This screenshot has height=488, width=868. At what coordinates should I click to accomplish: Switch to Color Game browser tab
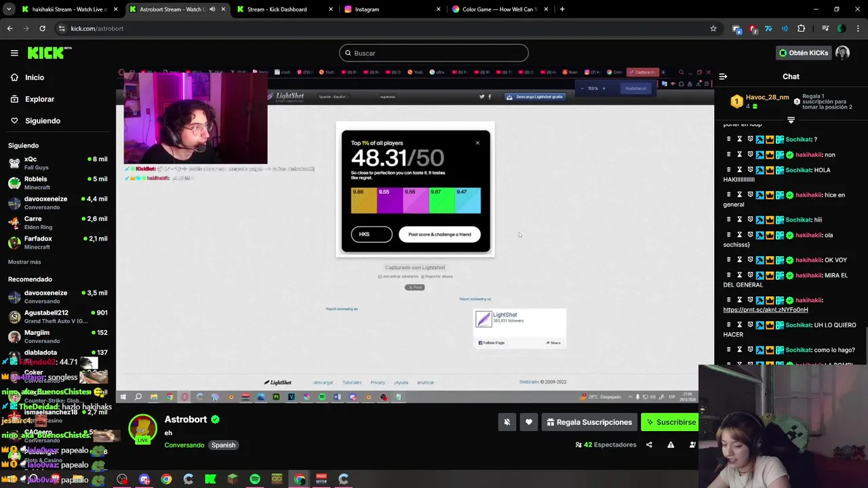click(500, 9)
